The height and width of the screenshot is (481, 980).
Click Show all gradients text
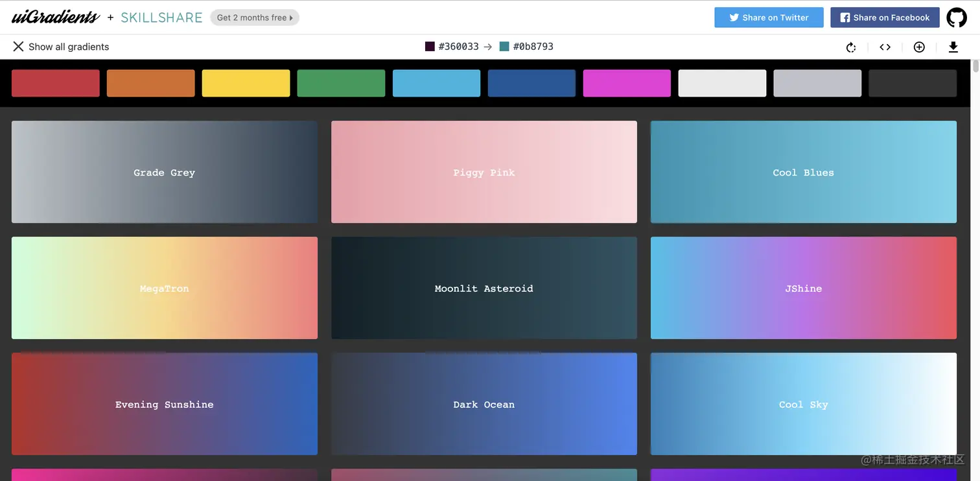point(69,47)
